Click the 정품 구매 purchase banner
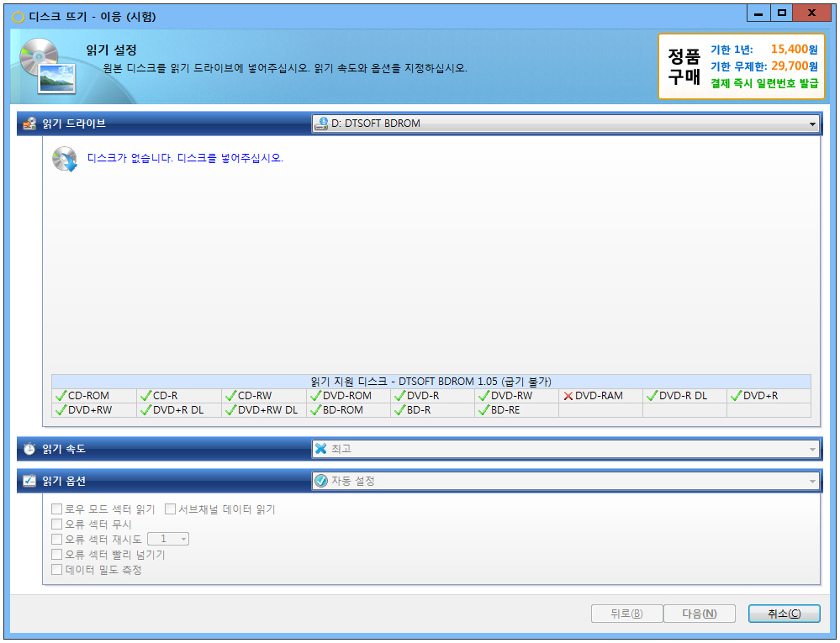The image size is (840, 643). 741,67
